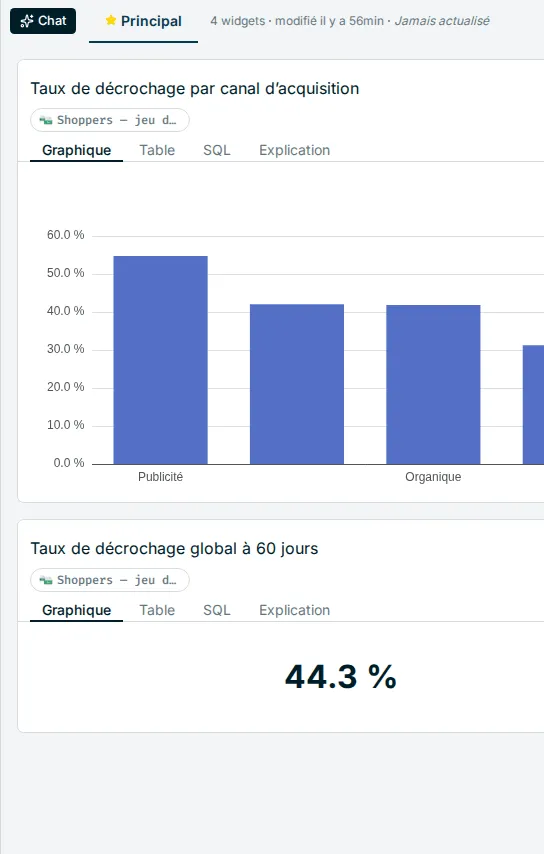The height and width of the screenshot is (854, 544).
Task: Click the yellow star icon next to Principal
Action: tap(111, 21)
